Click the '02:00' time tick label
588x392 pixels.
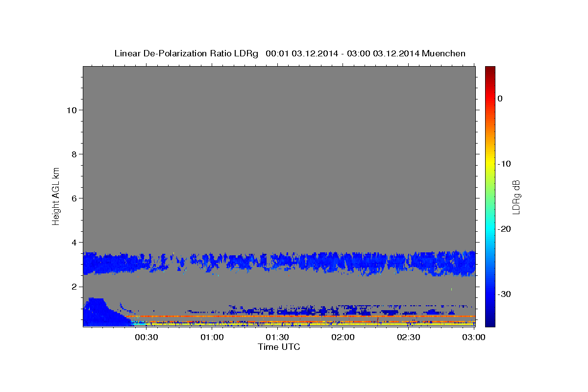(343, 338)
